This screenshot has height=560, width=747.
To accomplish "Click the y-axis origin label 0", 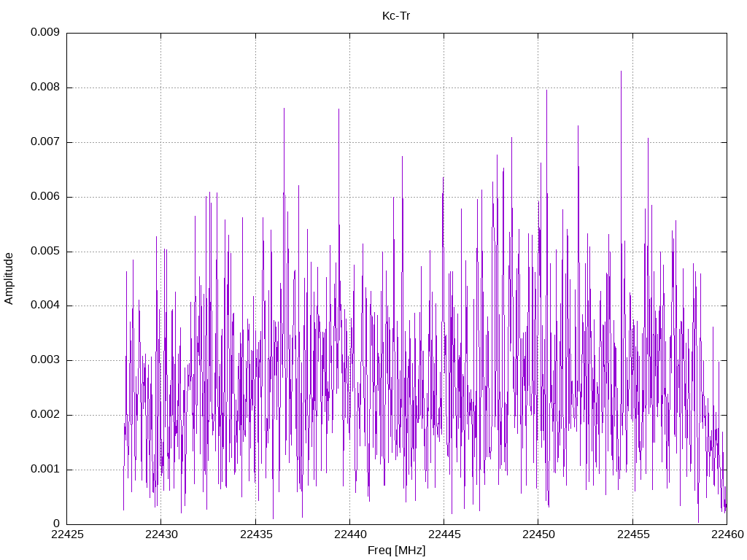I will [57, 524].
